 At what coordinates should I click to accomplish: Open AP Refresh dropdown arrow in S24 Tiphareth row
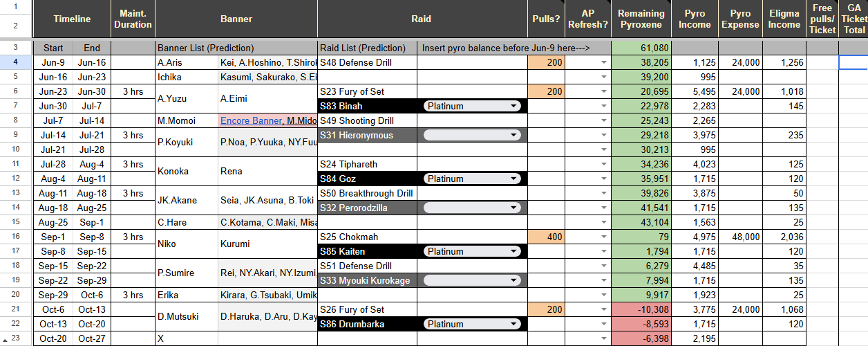coord(604,165)
